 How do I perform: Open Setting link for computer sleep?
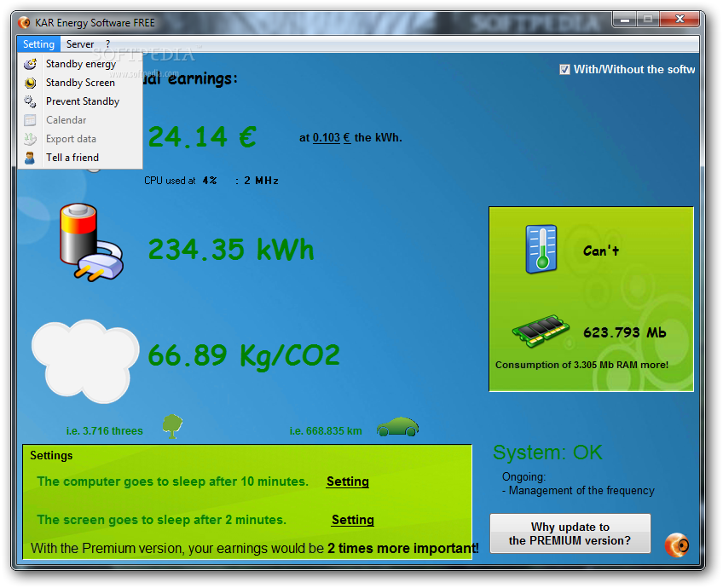click(348, 481)
